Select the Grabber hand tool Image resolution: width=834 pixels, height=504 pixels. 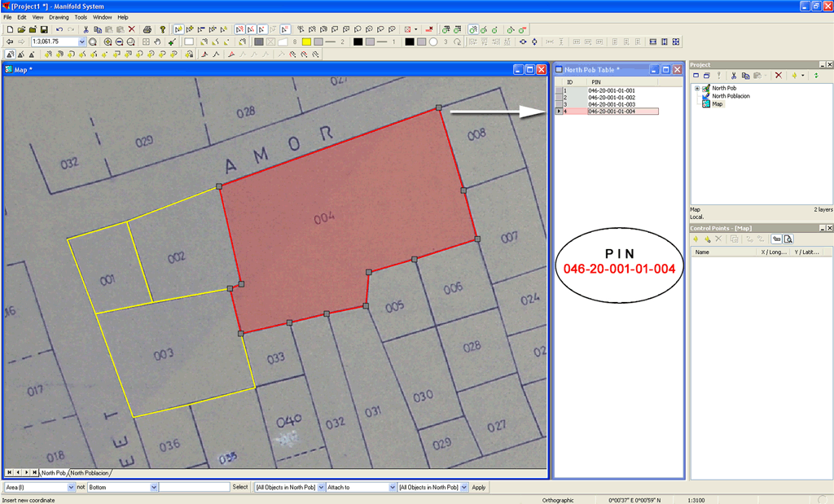(157, 42)
